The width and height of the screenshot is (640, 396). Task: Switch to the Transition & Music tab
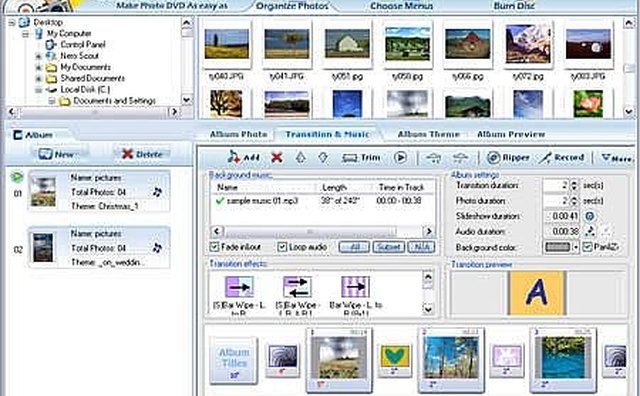click(x=327, y=134)
